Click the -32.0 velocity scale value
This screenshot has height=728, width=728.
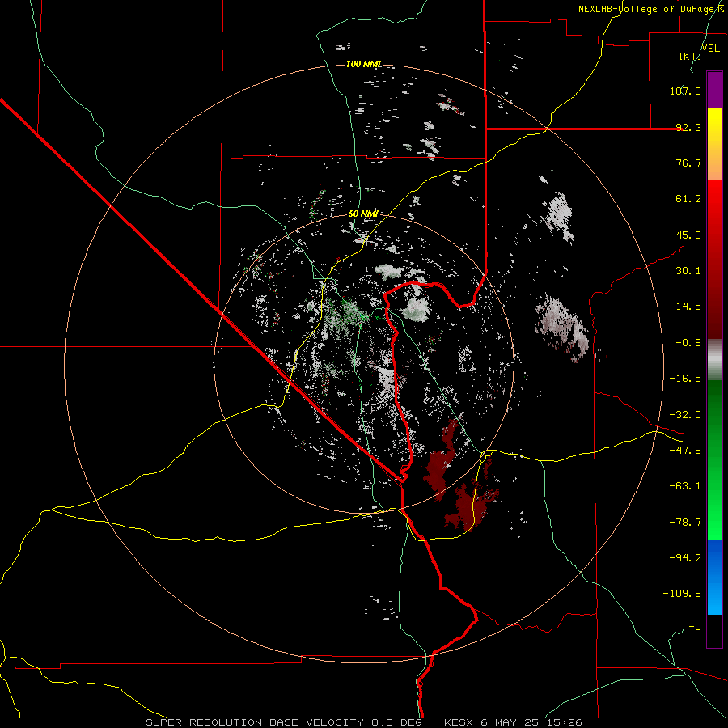point(685,415)
